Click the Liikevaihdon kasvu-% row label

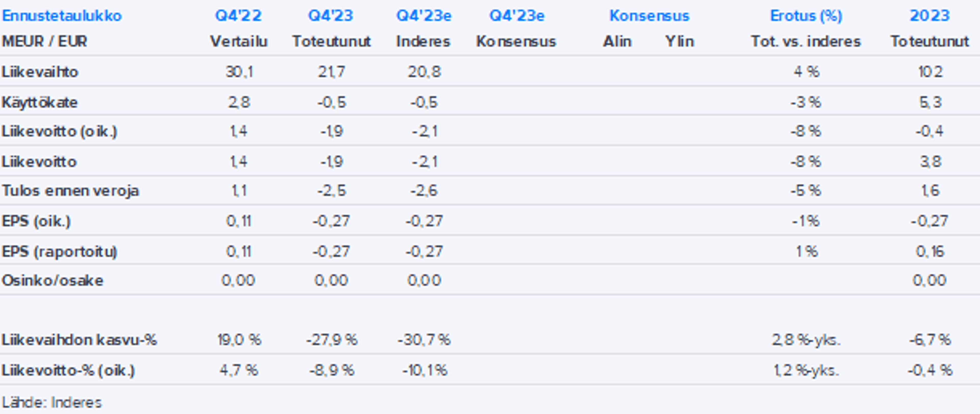(79, 340)
